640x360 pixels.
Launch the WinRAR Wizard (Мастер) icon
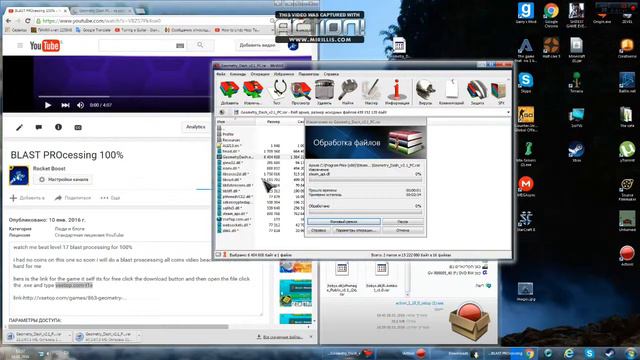point(371,92)
